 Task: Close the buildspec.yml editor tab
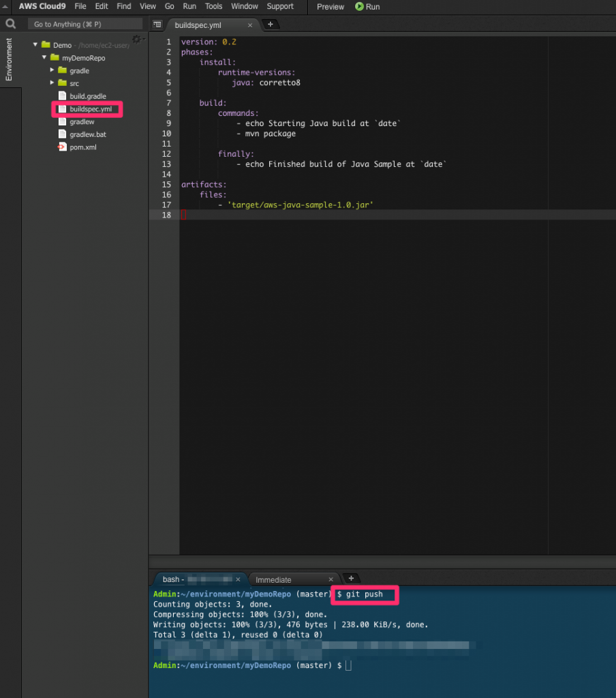(250, 25)
